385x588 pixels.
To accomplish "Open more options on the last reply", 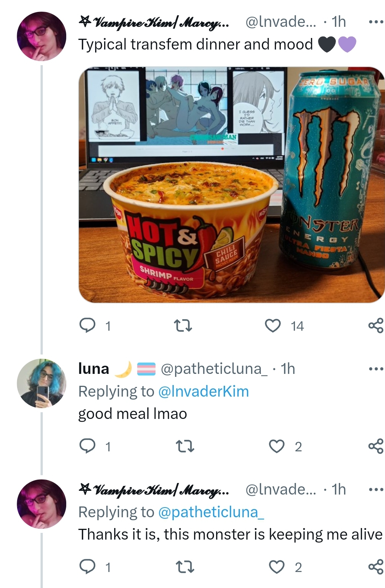I will pyautogui.click(x=376, y=489).
